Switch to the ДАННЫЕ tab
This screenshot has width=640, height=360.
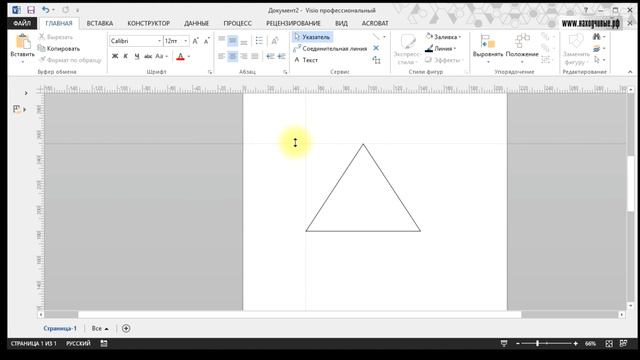[x=196, y=23]
